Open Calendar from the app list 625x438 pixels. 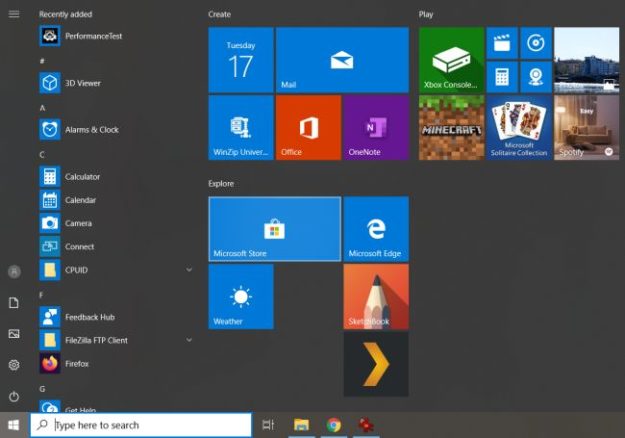pyautogui.click(x=116, y=200)
